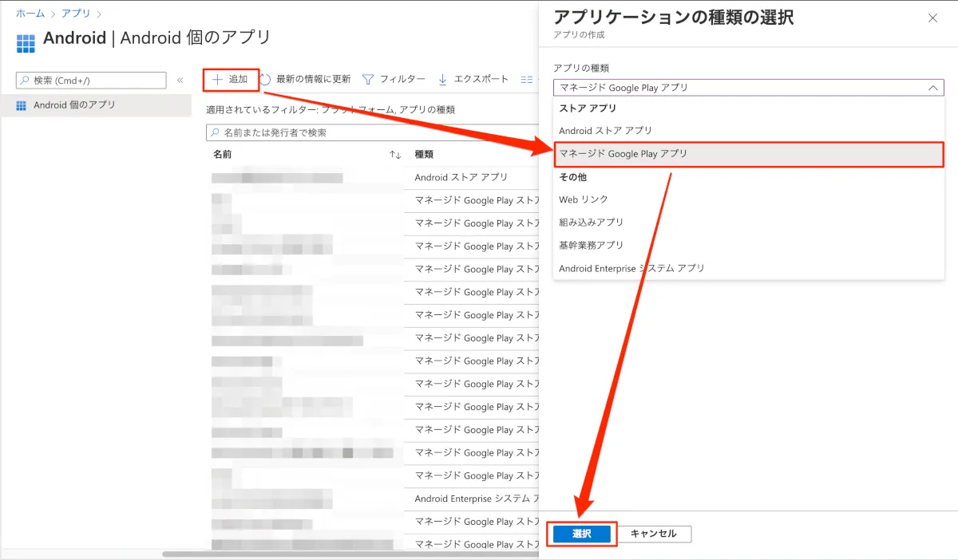Viewport: 958px width, 560px height.
Task: Open the columns icon in toolbar
Action: pos(527,79)
